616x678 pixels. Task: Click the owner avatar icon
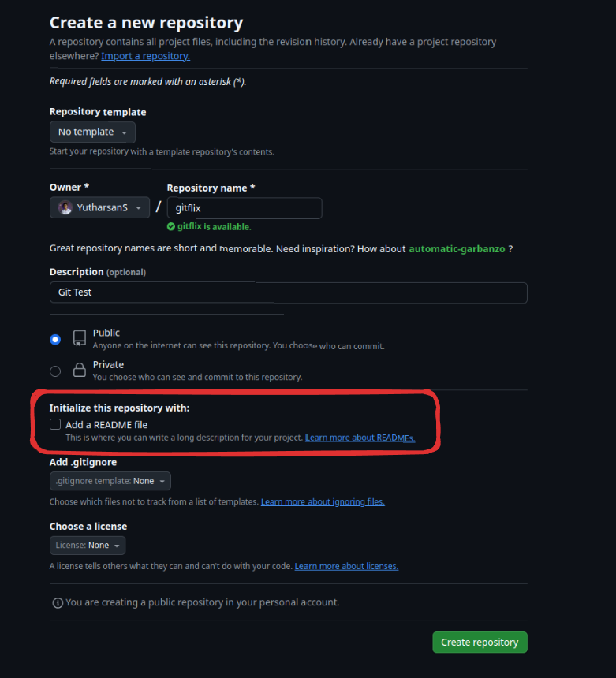point(65,208)
